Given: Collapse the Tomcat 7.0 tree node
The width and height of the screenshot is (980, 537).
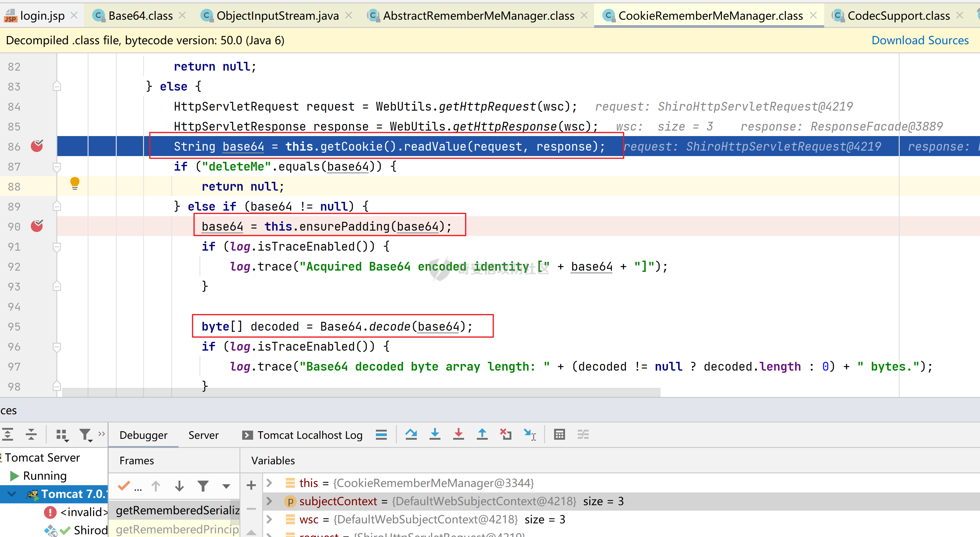Looking at the screenshot, I should 12,494.
